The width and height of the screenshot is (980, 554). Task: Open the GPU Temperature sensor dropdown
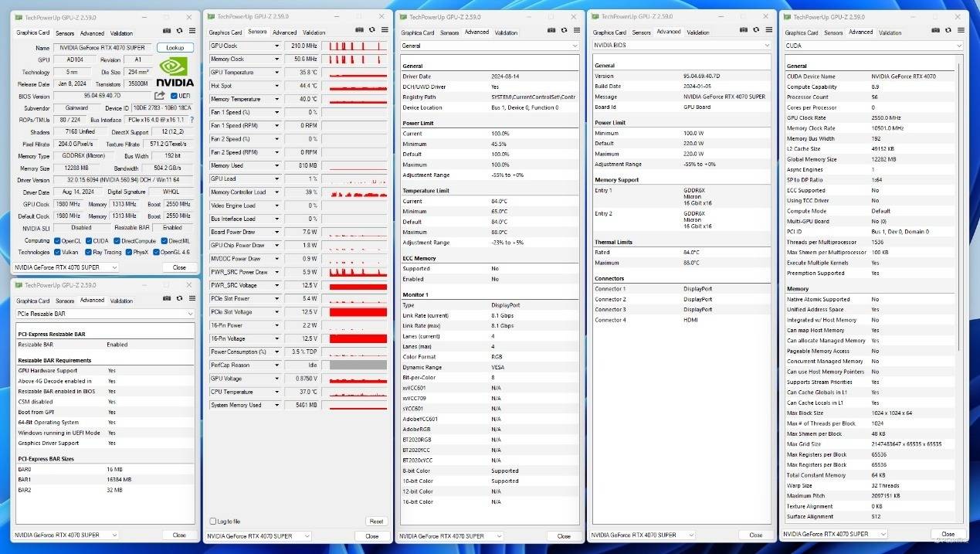pos(276,73)
